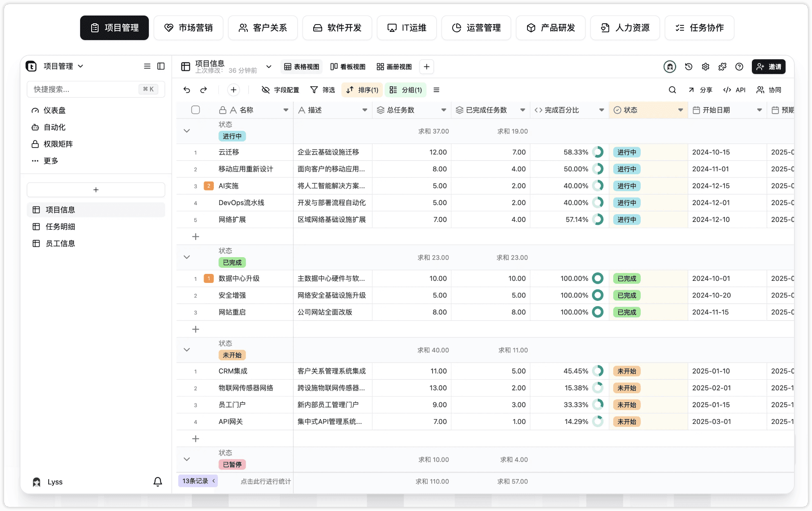Tick the select-all checkbox in header

195,110
